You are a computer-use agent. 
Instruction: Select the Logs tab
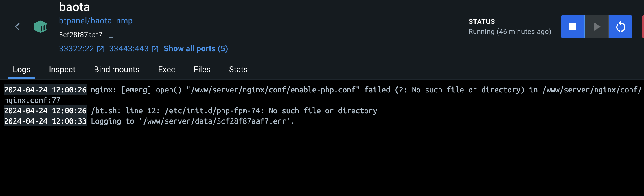pos(22,70)
